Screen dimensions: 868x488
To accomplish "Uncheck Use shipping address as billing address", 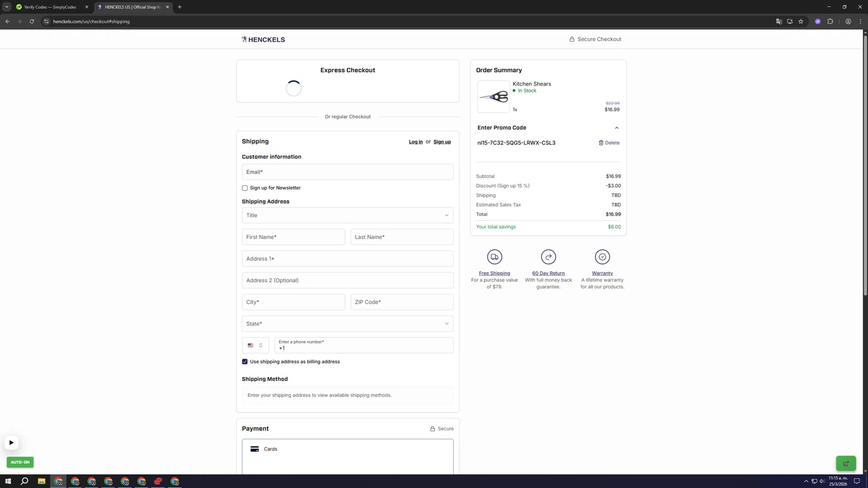I will pos(245,362).
